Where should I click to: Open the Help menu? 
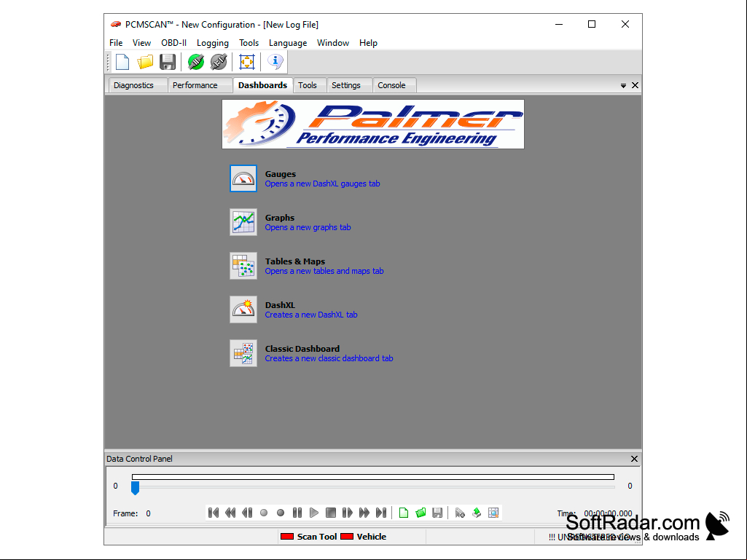pyautogui.click(x=368, y=43)
